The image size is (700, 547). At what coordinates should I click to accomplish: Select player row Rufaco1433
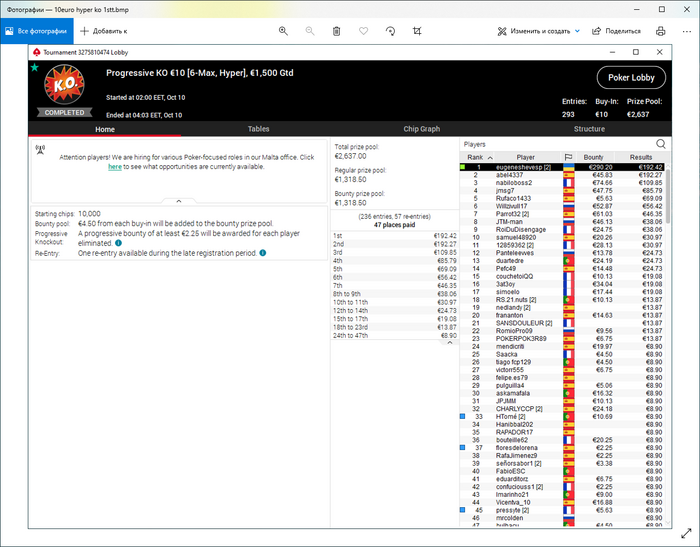[562, 198]
